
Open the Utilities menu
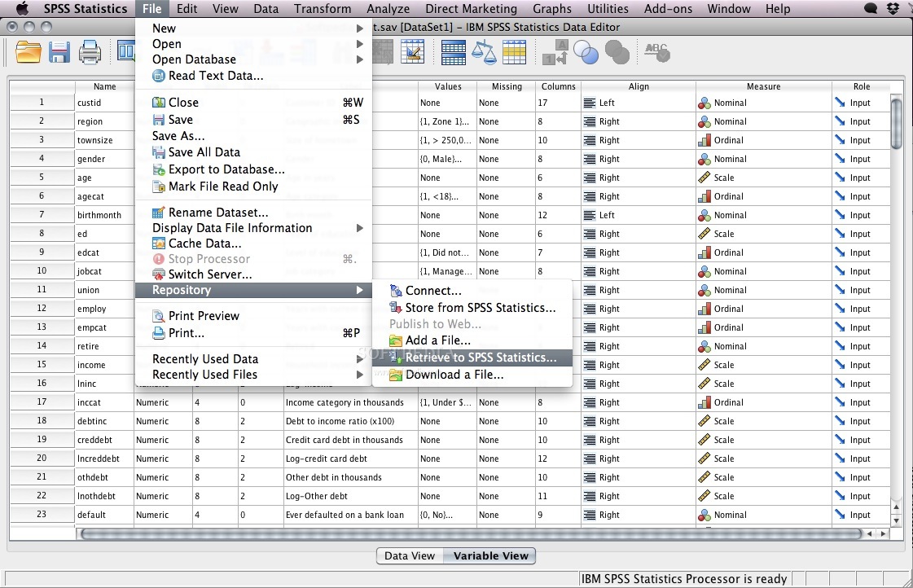(608, 9)
